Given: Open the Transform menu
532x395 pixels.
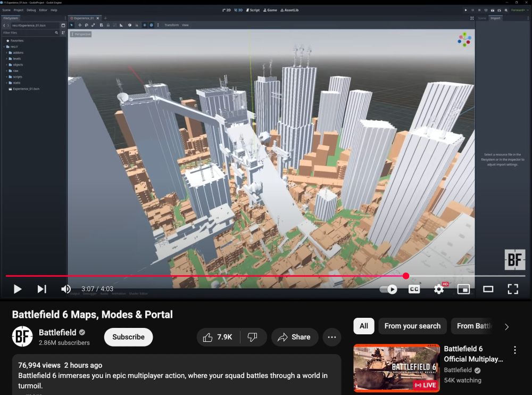Looking at the screenshot, I should [x=172, y=25].
